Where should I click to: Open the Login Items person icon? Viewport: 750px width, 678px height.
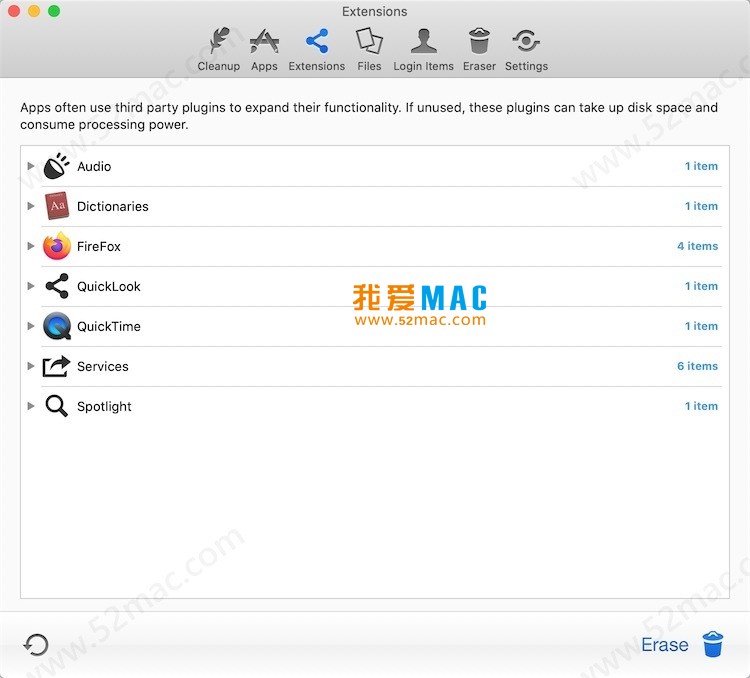pos(423,41)
